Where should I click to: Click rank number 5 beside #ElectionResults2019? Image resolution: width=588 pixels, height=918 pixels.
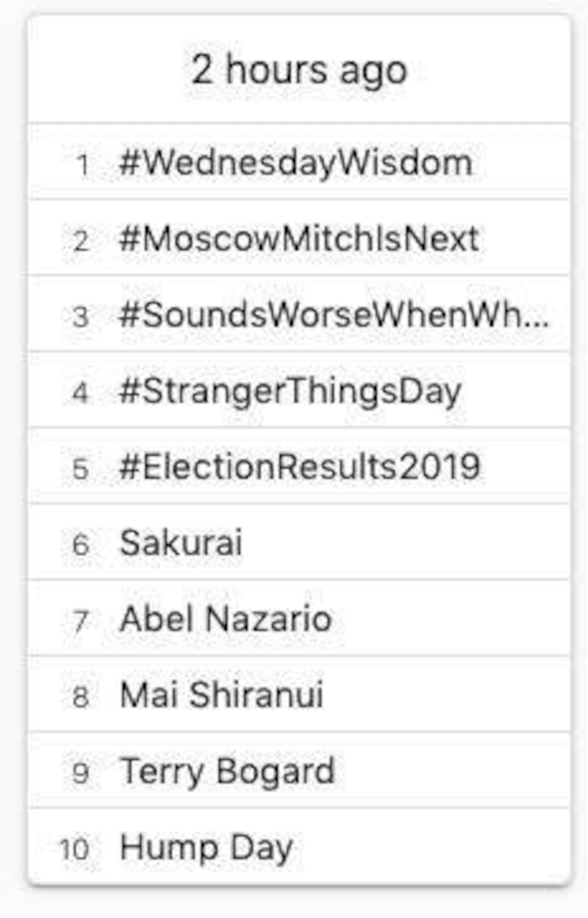(x=82, y=469)
